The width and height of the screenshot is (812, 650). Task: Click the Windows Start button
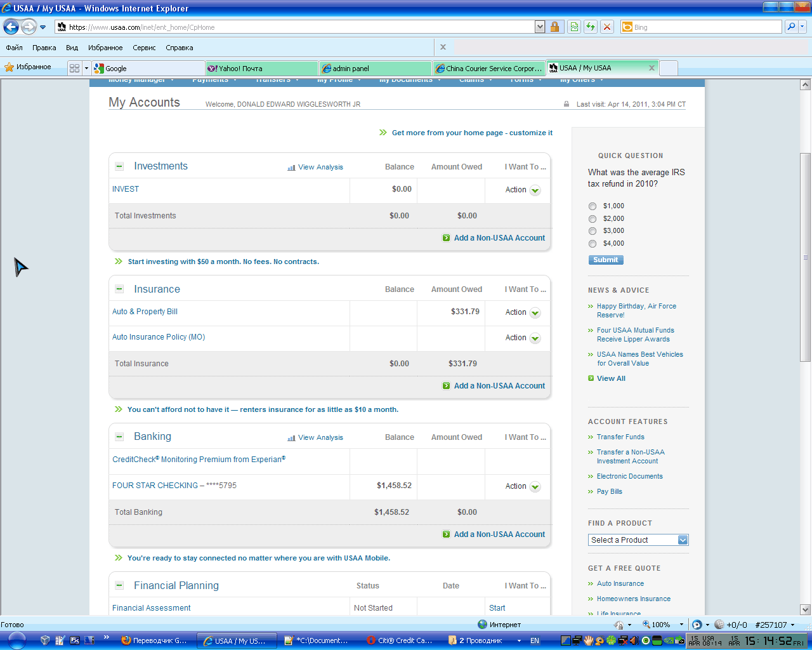pos(16,640)
